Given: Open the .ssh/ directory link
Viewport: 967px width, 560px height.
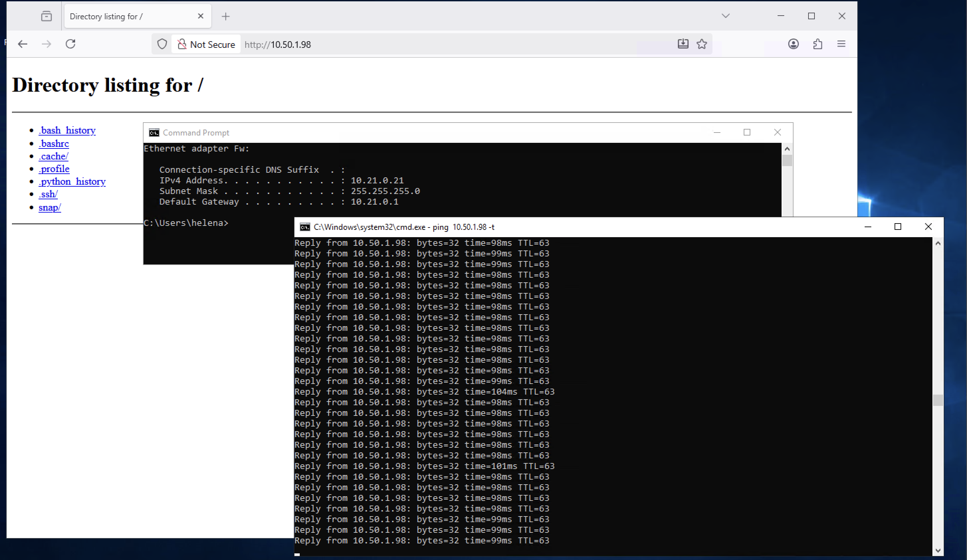Looking at the screenshot, I should click(48, 194).
